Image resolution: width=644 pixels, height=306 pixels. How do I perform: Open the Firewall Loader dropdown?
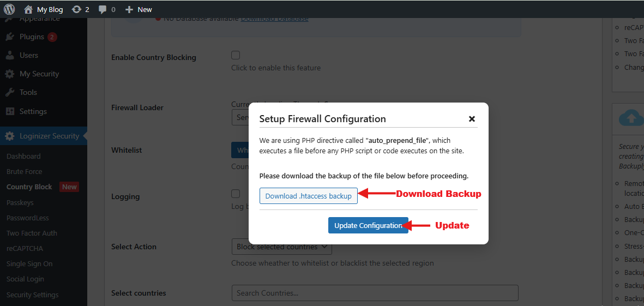pyautogui.click(x=240, y=117)
